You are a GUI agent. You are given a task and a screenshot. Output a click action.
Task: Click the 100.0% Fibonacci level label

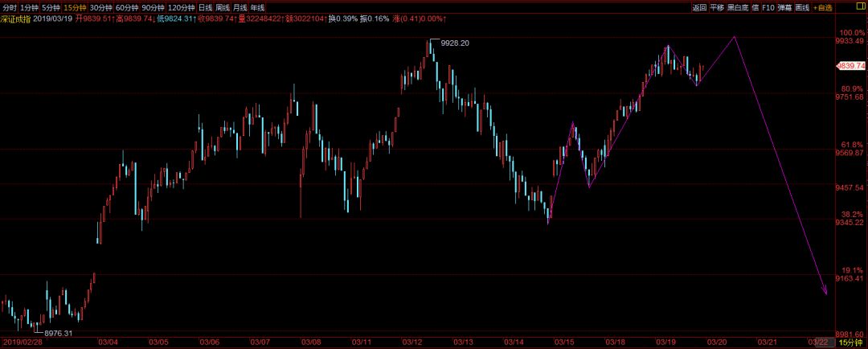click(853, 33)
